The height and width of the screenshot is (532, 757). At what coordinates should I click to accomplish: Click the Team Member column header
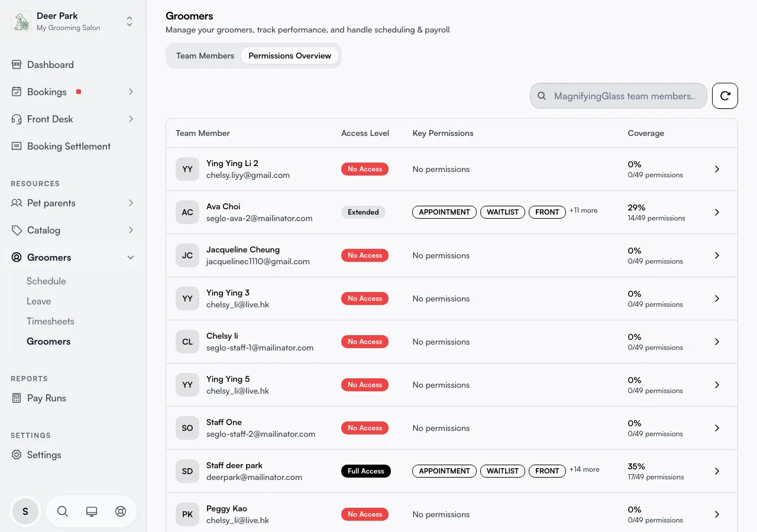[x=203, y=133]
